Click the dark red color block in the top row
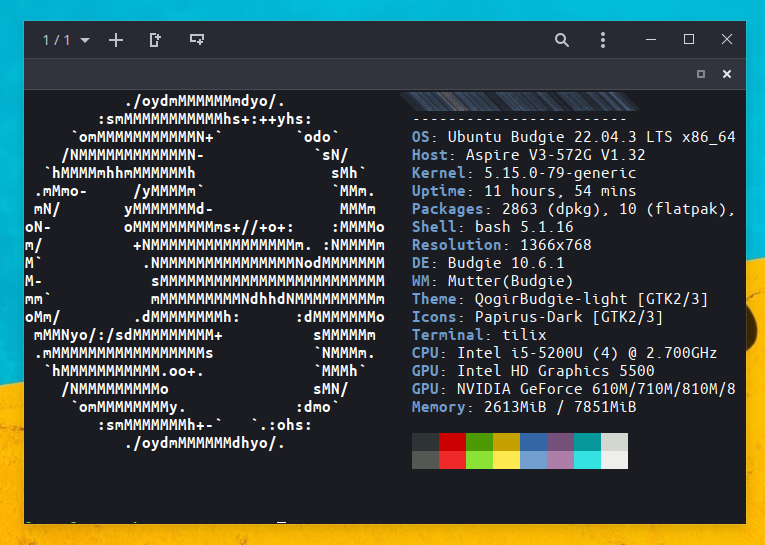Image resolution: width=765 pixels, height=545 pixels. 452,442
